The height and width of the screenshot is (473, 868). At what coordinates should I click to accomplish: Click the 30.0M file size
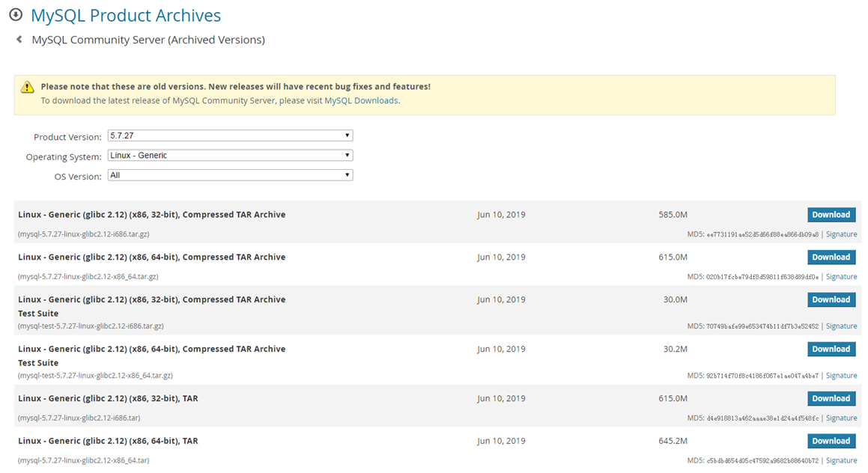[676, 300]
